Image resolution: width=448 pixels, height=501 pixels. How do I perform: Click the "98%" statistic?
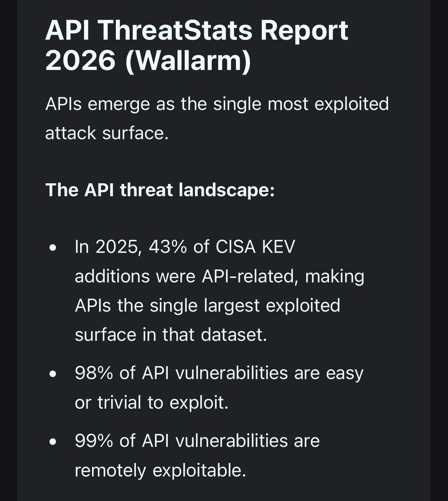tap(94, 373)
